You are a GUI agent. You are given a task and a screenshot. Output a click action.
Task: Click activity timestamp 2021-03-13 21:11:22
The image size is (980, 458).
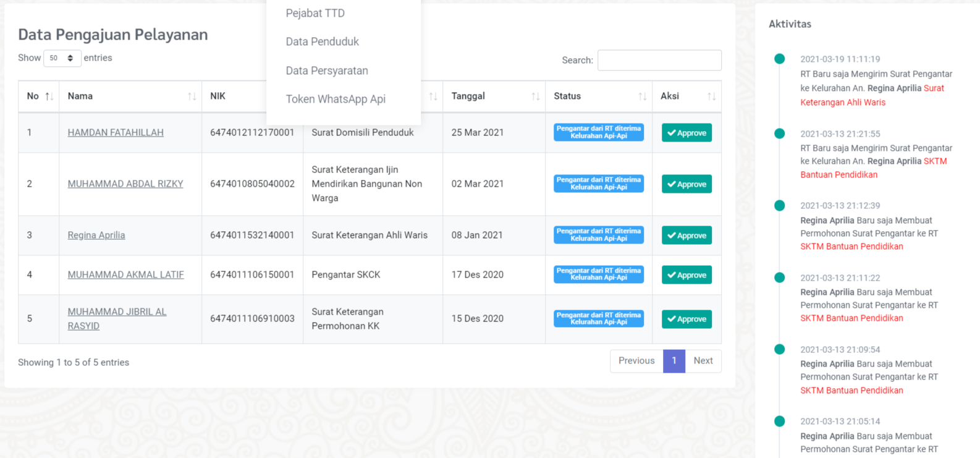pos(840,278)
